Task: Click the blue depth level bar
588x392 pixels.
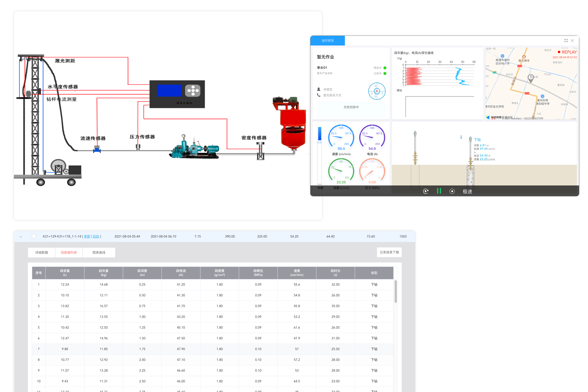Action: pos(320,134)
